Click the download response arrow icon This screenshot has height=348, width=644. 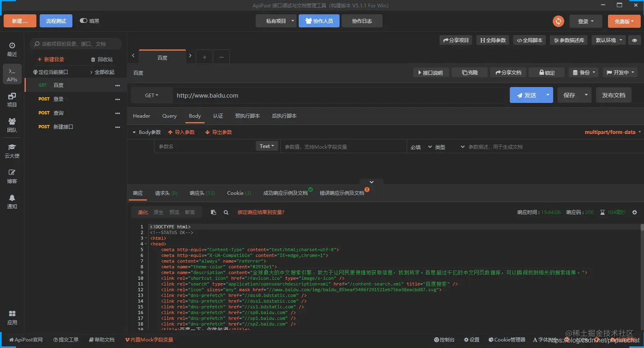coord(635,212)
